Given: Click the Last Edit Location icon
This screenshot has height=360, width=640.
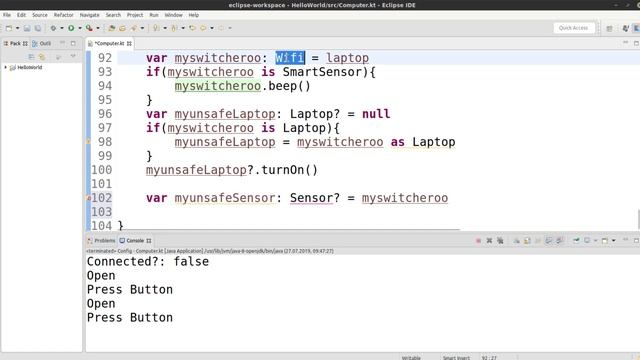Looking at the screenshot, I should pos(192,28).
